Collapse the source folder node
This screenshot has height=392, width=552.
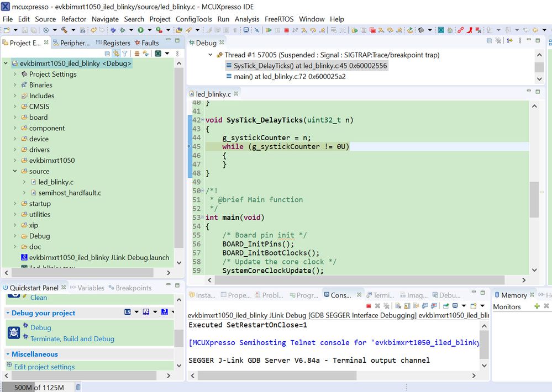pyautogui.click(x=15, y=171)
